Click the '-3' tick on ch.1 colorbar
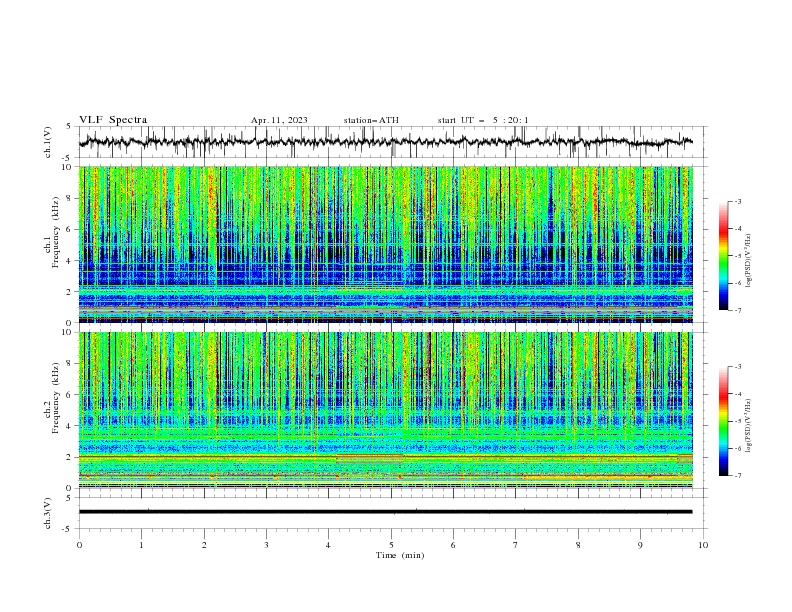This screenshot has height=612, width=792. (x=738, y=201)
